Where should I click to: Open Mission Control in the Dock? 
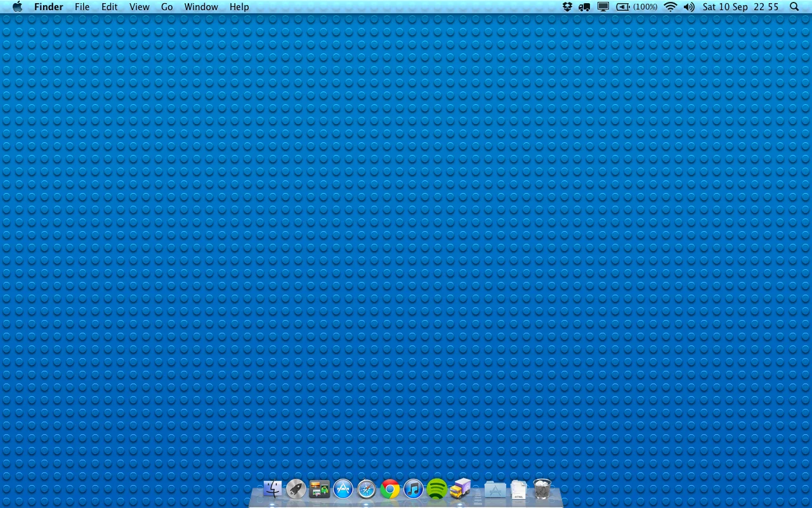(x=320, y=489)
